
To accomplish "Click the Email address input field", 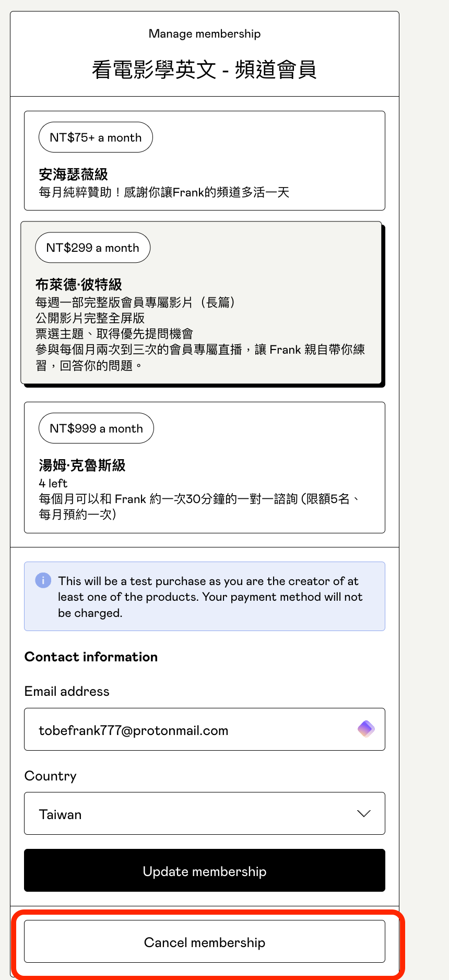I will click(x=188, y=729).
